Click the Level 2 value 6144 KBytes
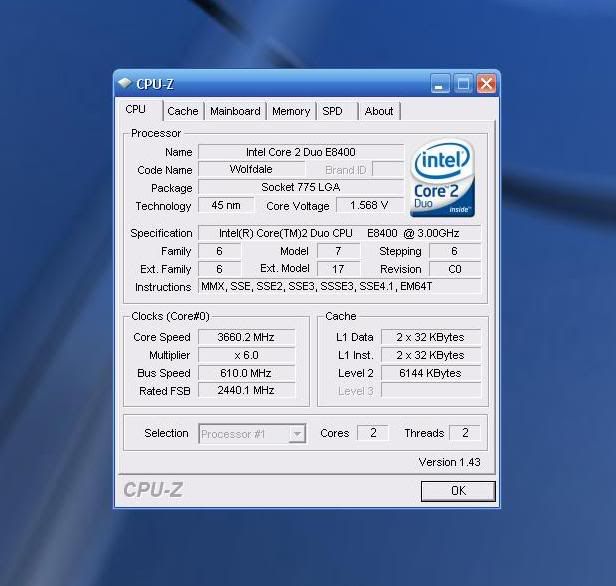 click(x=431, y=373)
